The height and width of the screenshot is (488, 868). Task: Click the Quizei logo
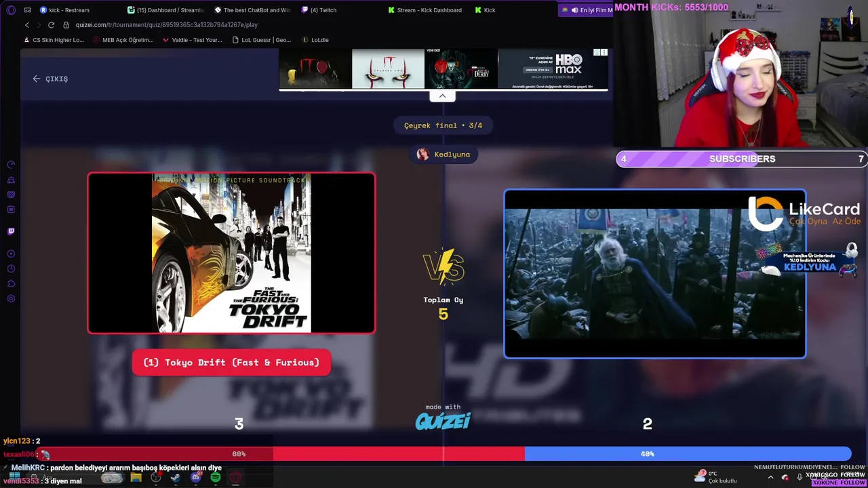[x=443, y=421]
